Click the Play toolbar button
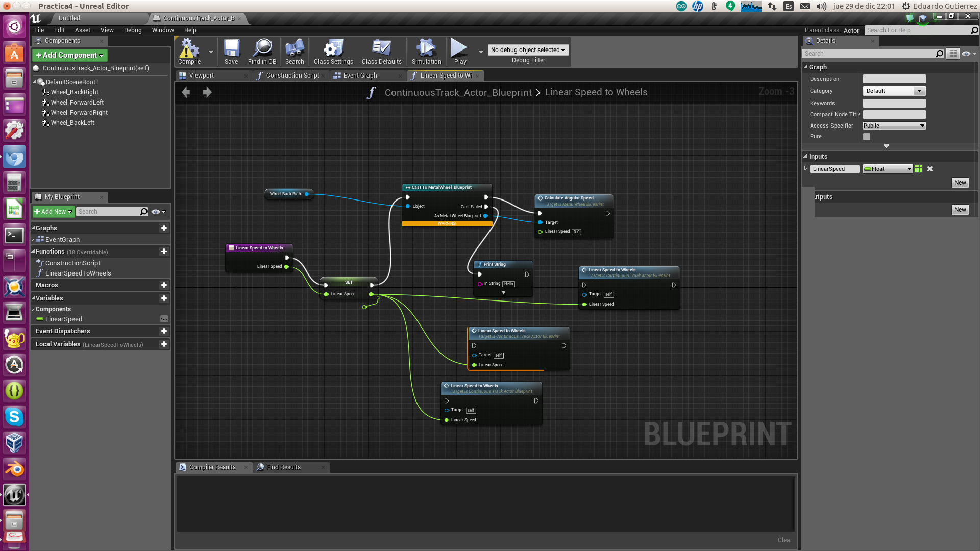980x551 pixels. (x=460, y=51)
